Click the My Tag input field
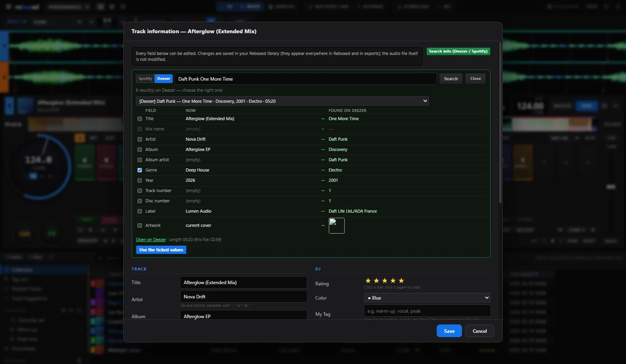Screen dimensions: 626x364 [x=427, y=311]
